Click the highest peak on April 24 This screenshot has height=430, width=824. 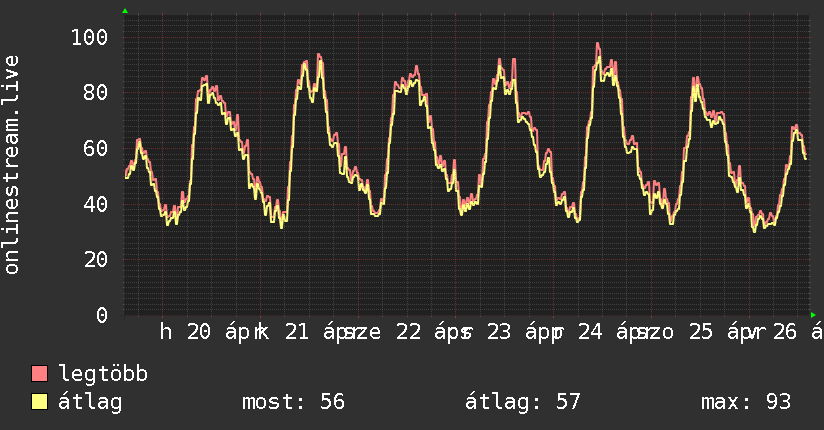point(598,44)
